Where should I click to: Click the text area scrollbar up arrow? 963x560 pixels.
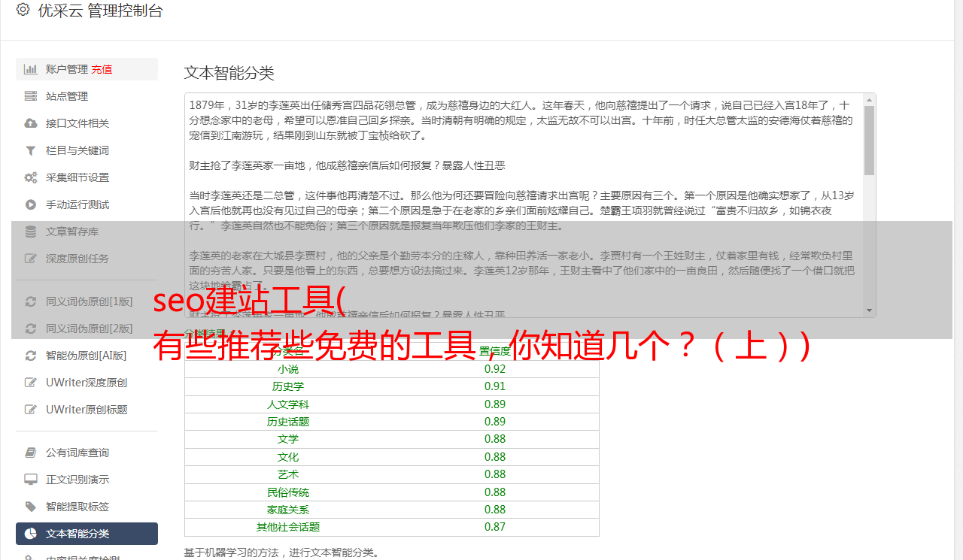point(869,99)
